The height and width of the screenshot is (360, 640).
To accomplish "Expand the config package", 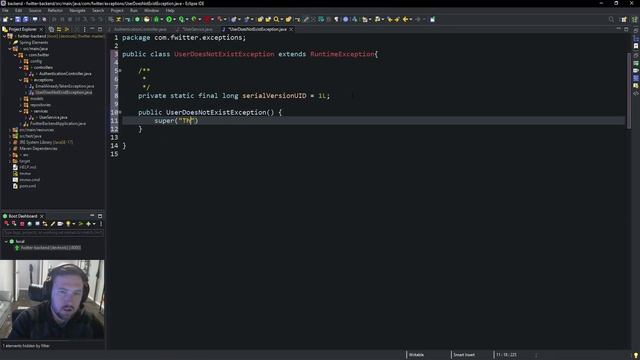I will coord(20,61).
